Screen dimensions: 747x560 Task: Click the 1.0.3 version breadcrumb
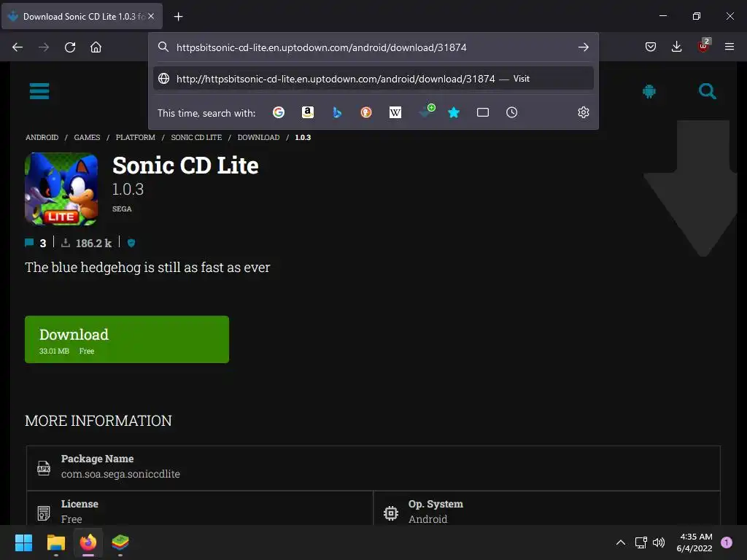pyautogui.click(x=303, y=137)
